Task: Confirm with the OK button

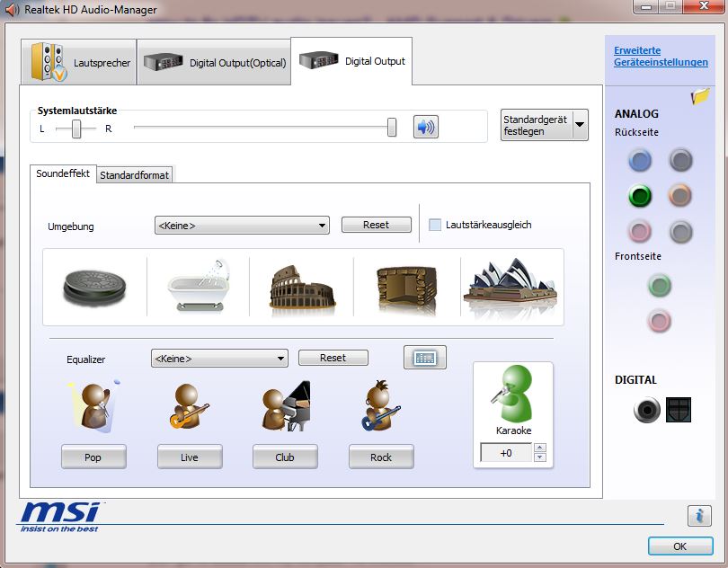Action: 680,546
